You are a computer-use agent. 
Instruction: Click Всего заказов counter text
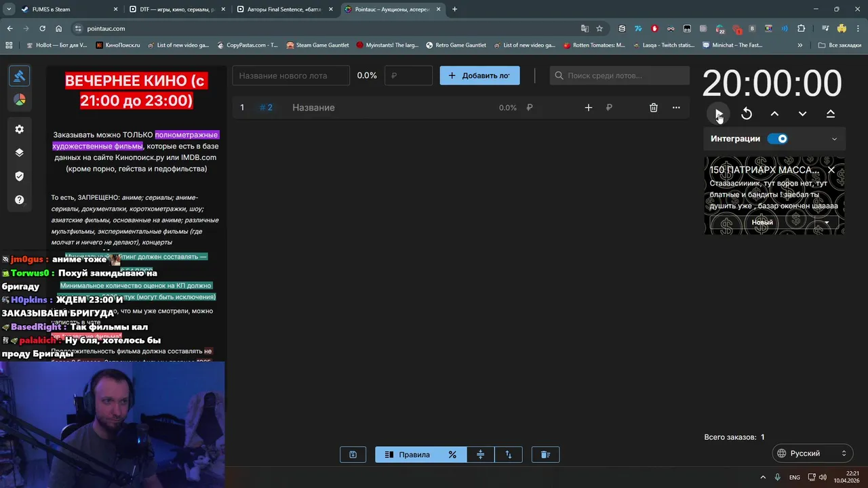click(x=734, y=437)
